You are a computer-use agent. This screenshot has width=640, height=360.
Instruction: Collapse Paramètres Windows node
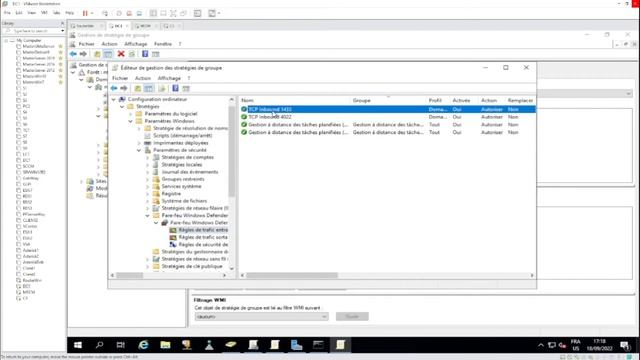click(131, 121)
